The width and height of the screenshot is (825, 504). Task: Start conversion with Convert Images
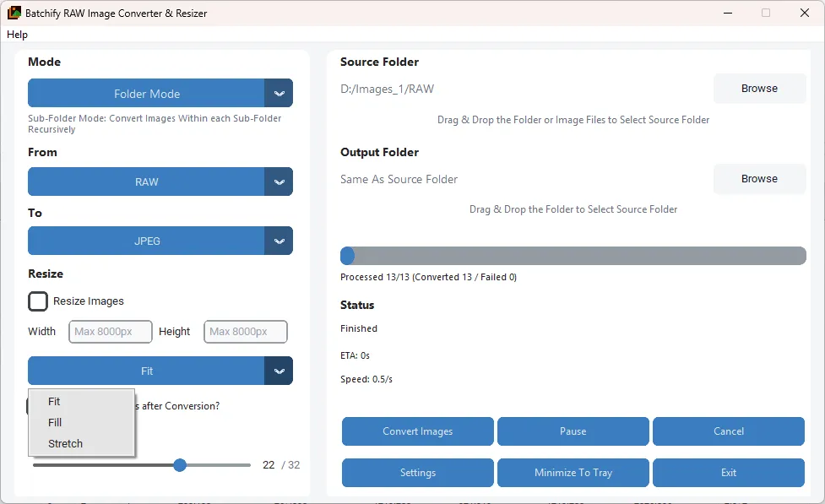click(x=417, y=431)
